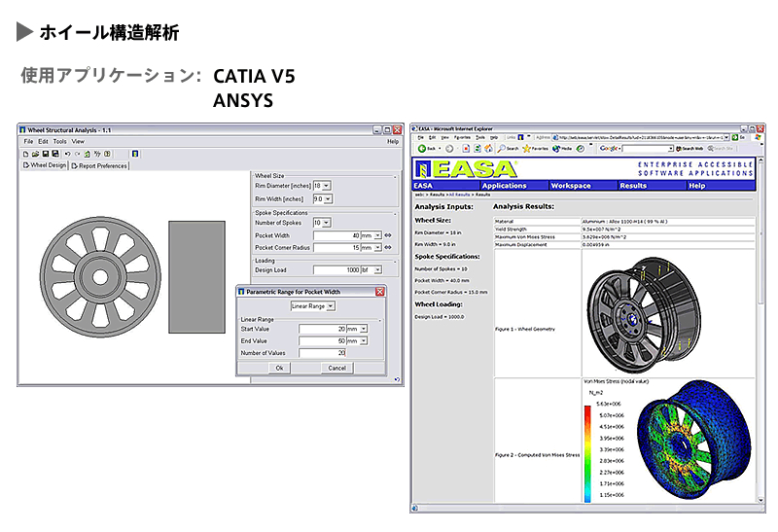Open the View menu in Wheel Structural Analysis
The width and height of the screenshot is (778, 532).
pos(78,141)
